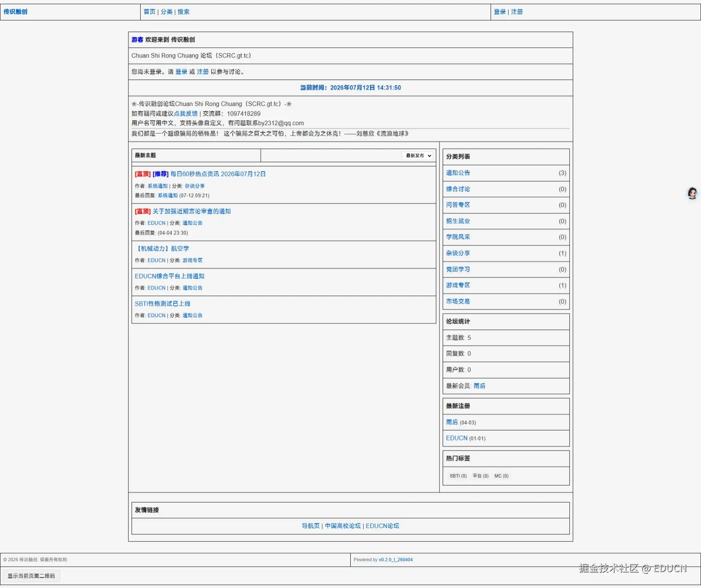Click the 注册 link in the welcome notice
701x588 pixels.
(x=203, y=72)
